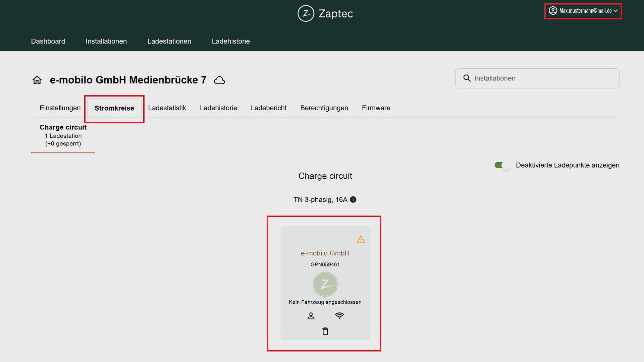Click the Charge circuit heading above the card
644x362 pixels.
click(325, 176)
